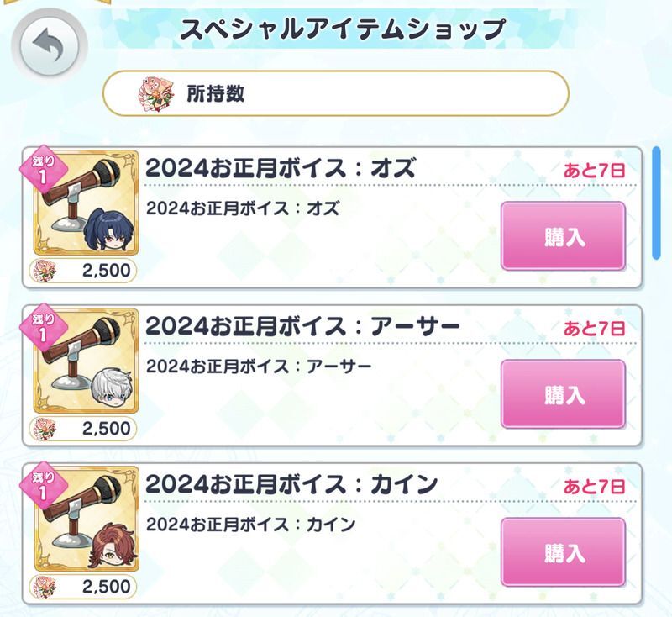Tap the back arrow button

50,45
